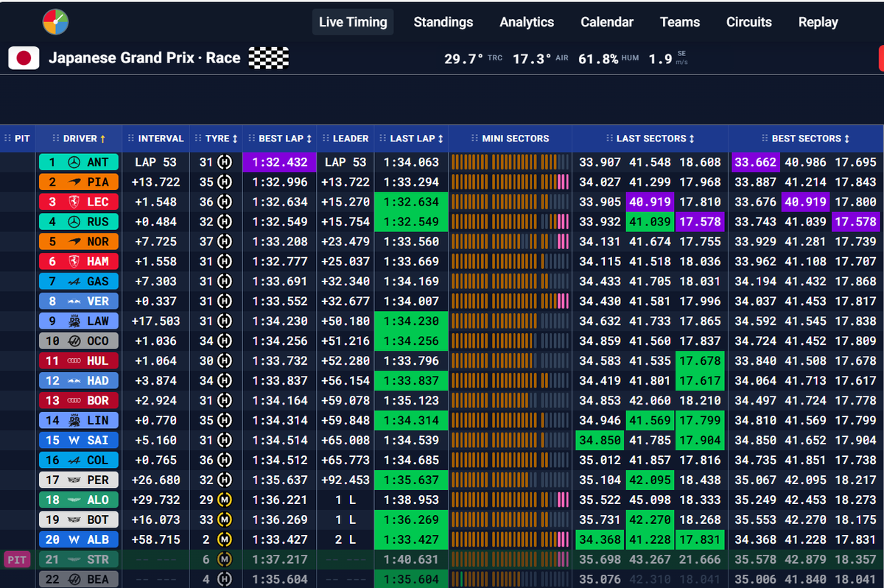This screenshot has height=588, width=884.
Task: Sort by the DRIVER column header
Action: [80, 139]
